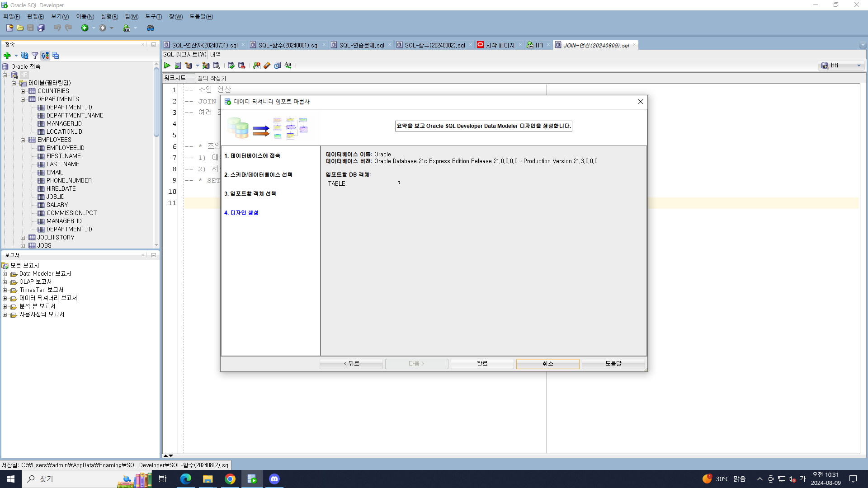Screen dimensions: 868x488
Task: Click the Rollback icon in worksheet toolbar
Action: [241, 66]
